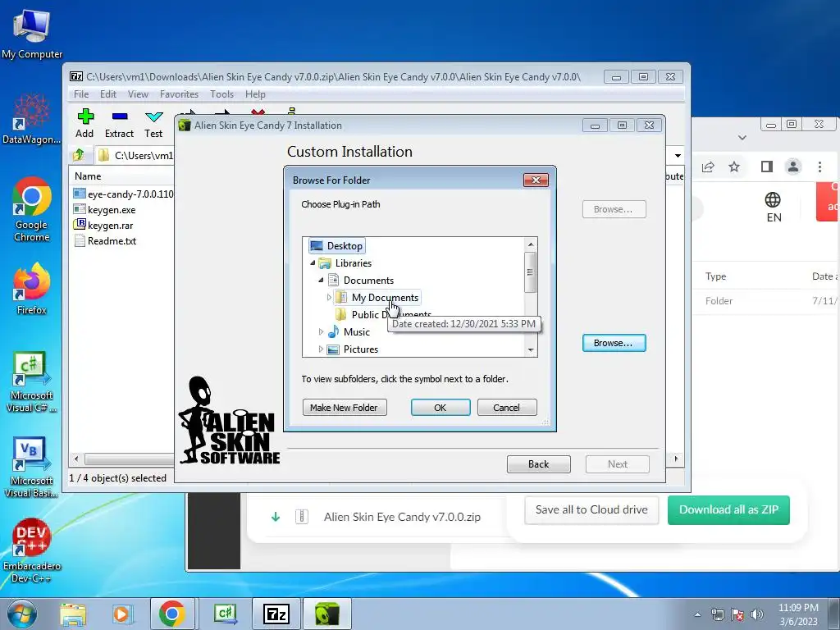Open the Help menu in 7-Zip
Screen dimensions: 840x630
click(256, 94)
